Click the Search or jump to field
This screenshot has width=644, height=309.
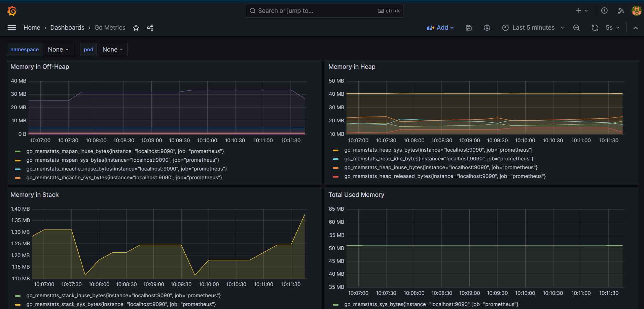324,11
